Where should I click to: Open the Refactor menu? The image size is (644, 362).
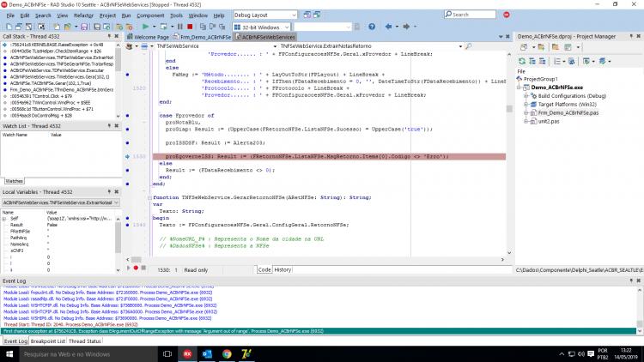point(83,15)
